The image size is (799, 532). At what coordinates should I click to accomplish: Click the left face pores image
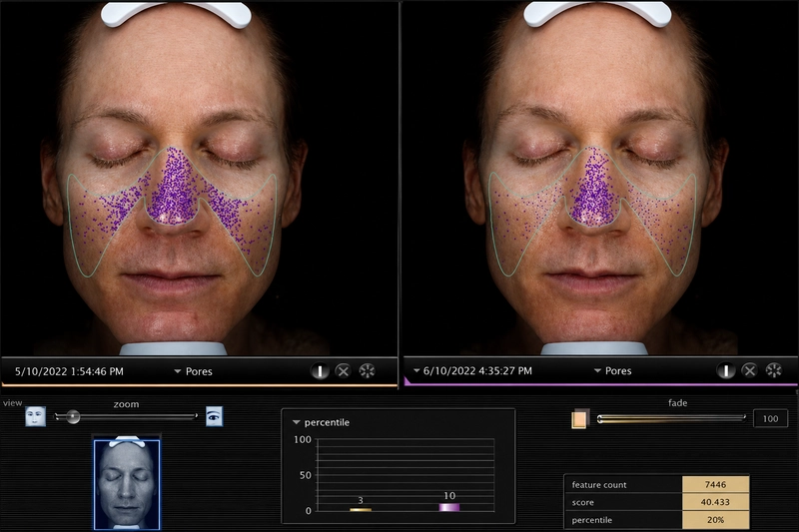pos(199,179)
